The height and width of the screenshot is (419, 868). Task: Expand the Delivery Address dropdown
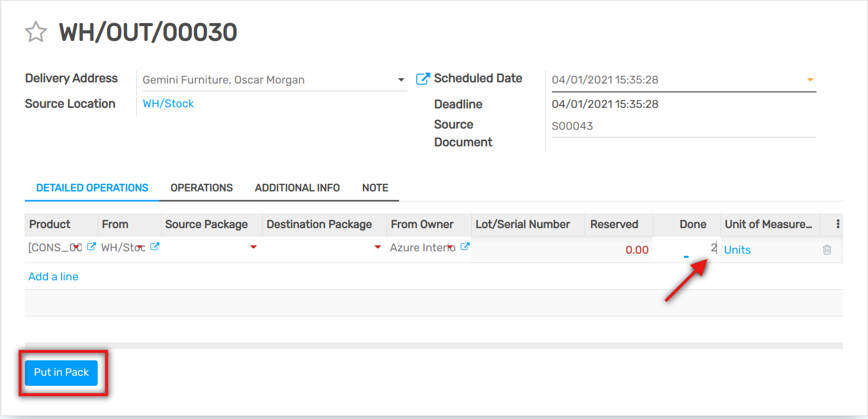[401, 80]
